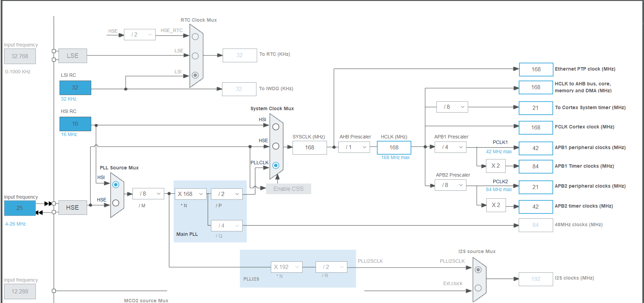The width and height of the screenshot is (644, 303).
Task: Select HSI in System Clock Mux
Action: pos(276,127)
